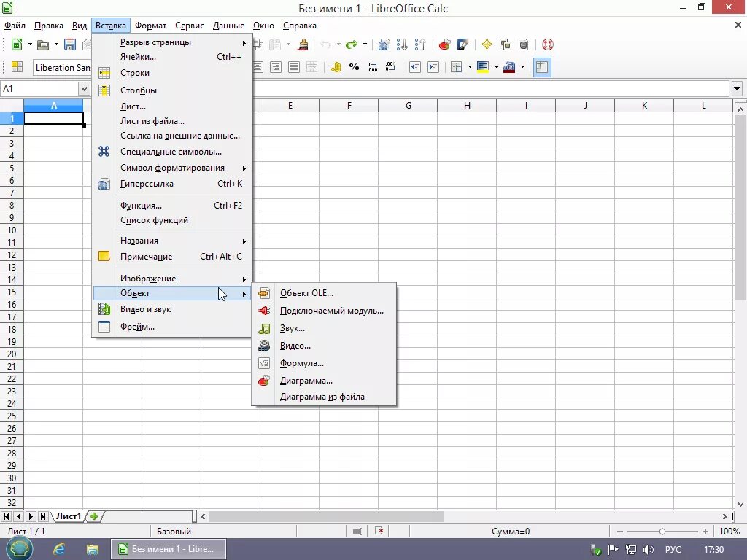The image size is (747, 560).
Task: Click the Justified alignment icon
Action: click(294, 67)
